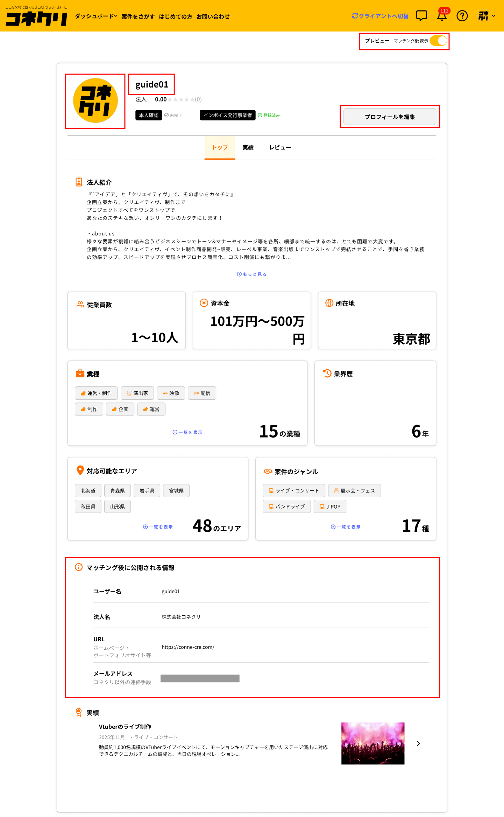504x817 pixels.
Task: Open the account menu in header
Action: (487, 16)
